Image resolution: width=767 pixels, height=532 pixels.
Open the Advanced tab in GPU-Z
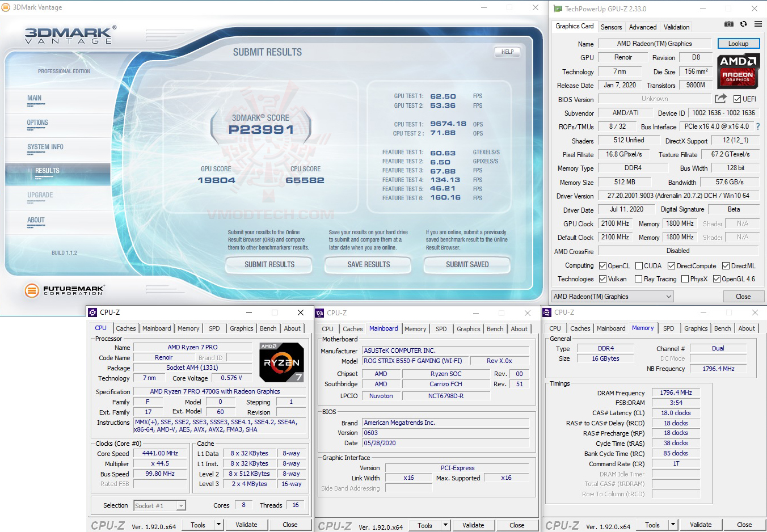click(643, 27)
